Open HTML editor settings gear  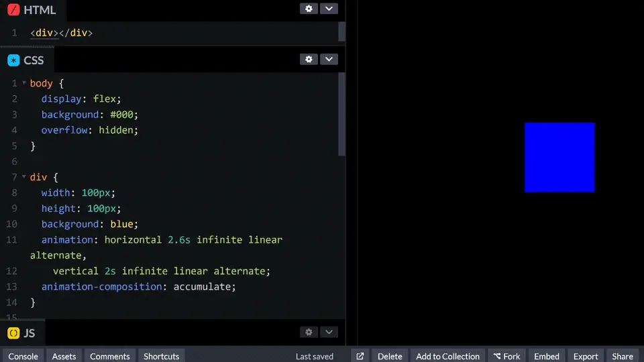pos(309,9)
